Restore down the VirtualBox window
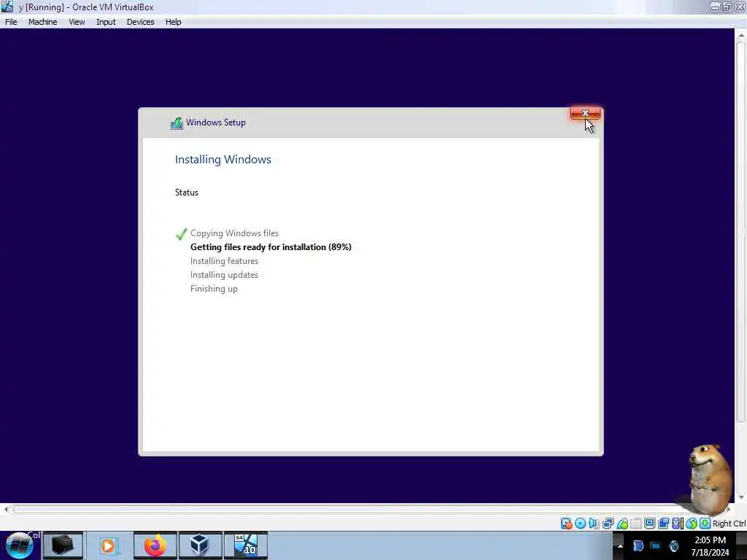The height and width of the screenshot is (560, 747). tap(727, 7)
